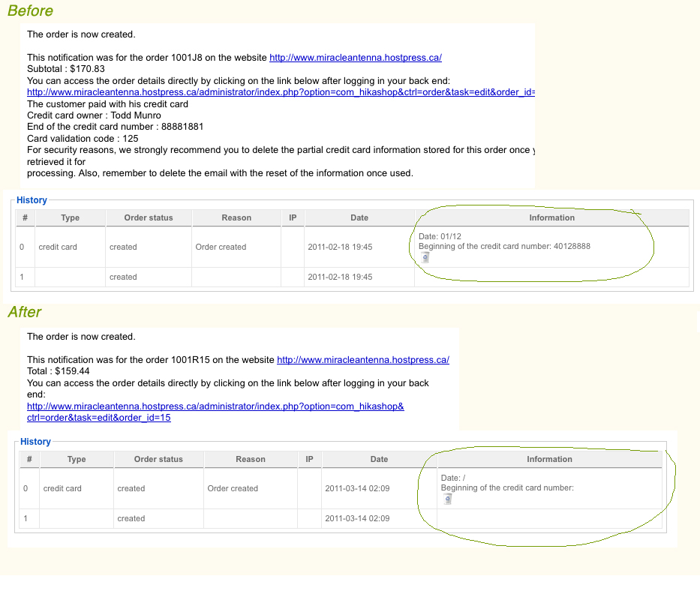Click the '#' header in After table
The height and width of the screenshot is (600, 700).
[29, 459]
